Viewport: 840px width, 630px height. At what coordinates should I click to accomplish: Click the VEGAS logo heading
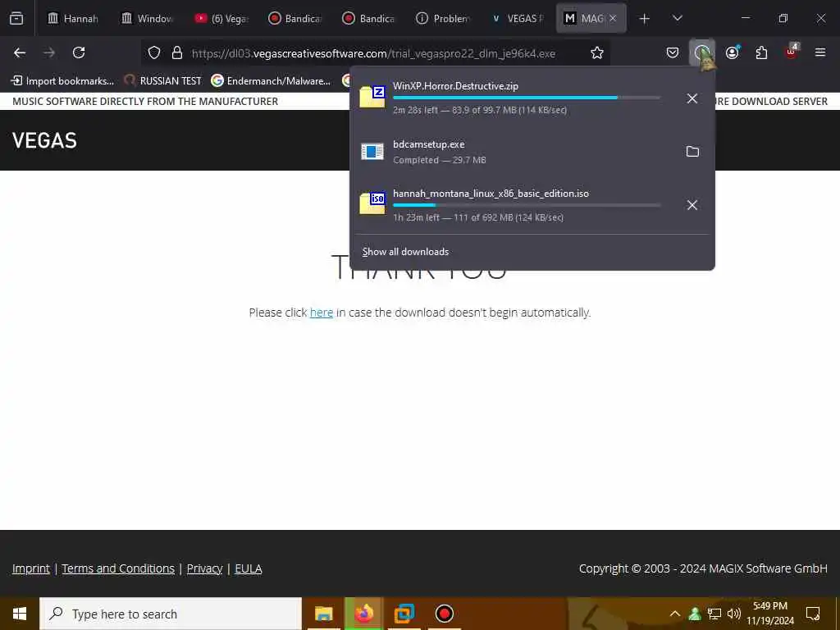click(x=44, y=140)
